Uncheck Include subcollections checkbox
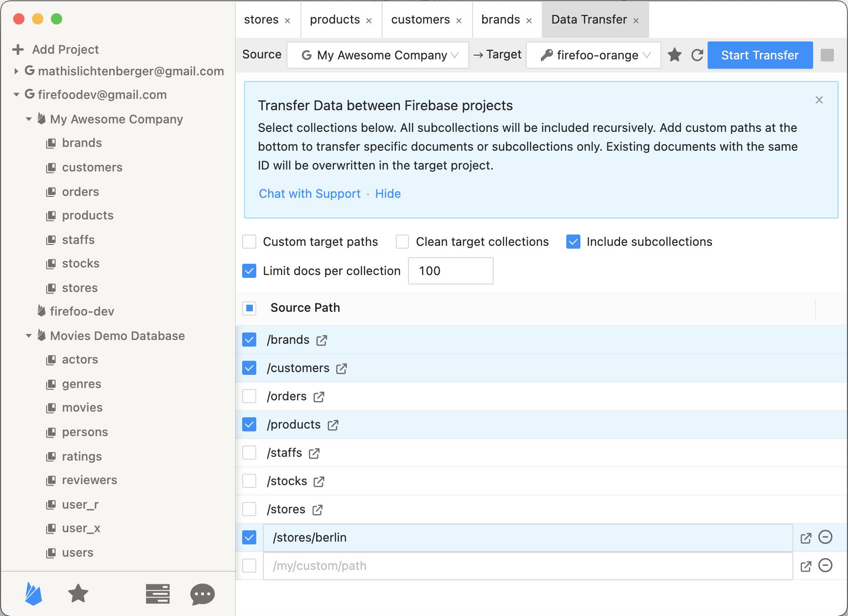The height and width of the screenshot is (616, 848). click(x=573, y=242)
